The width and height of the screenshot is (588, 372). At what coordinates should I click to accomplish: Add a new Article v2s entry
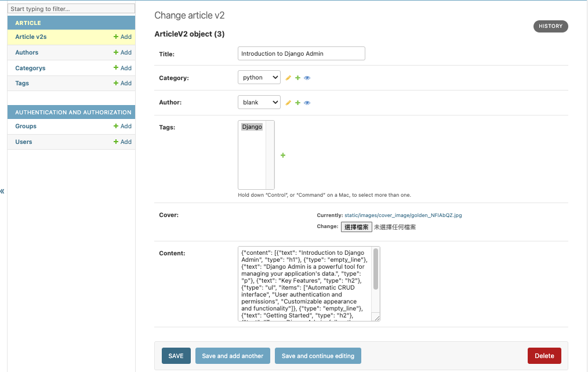click(122, 37)
